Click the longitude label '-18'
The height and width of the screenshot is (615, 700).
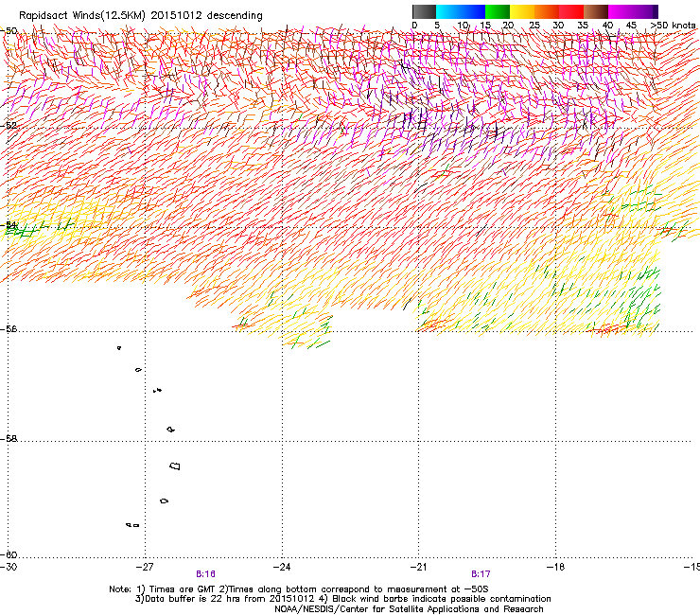click(x=555, y=567)
